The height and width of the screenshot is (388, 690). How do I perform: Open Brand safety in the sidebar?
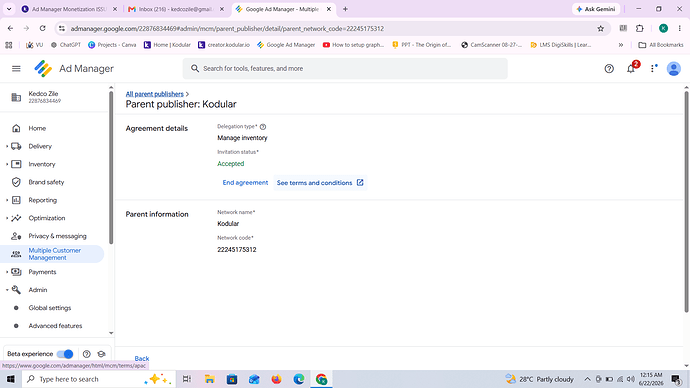tap(46, 182)
